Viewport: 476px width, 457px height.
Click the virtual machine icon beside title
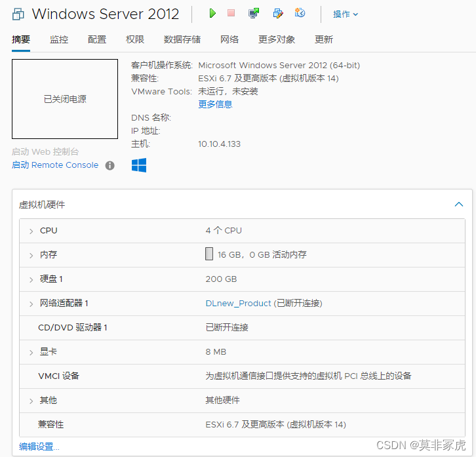[18, 14]
